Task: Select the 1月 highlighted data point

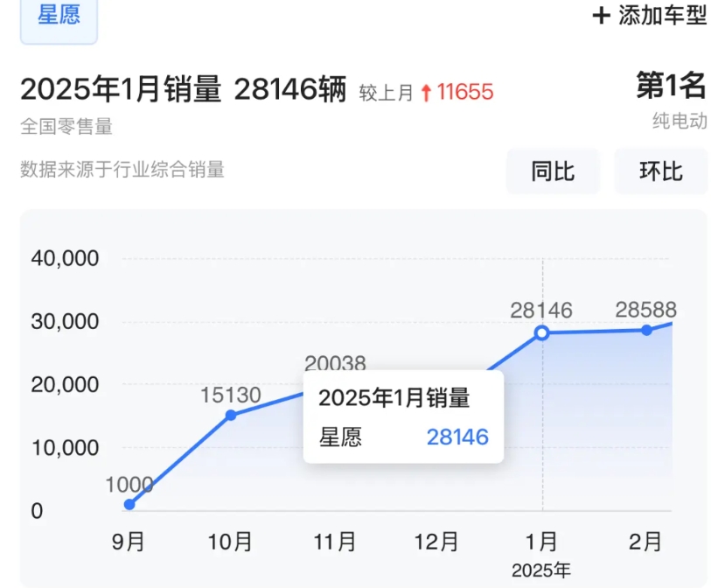Action: [542, 333]
